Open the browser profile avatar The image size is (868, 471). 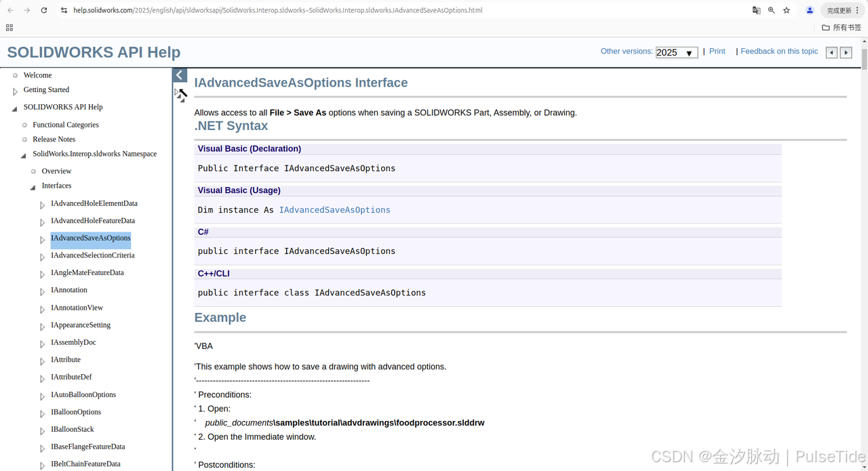[810, 10]
